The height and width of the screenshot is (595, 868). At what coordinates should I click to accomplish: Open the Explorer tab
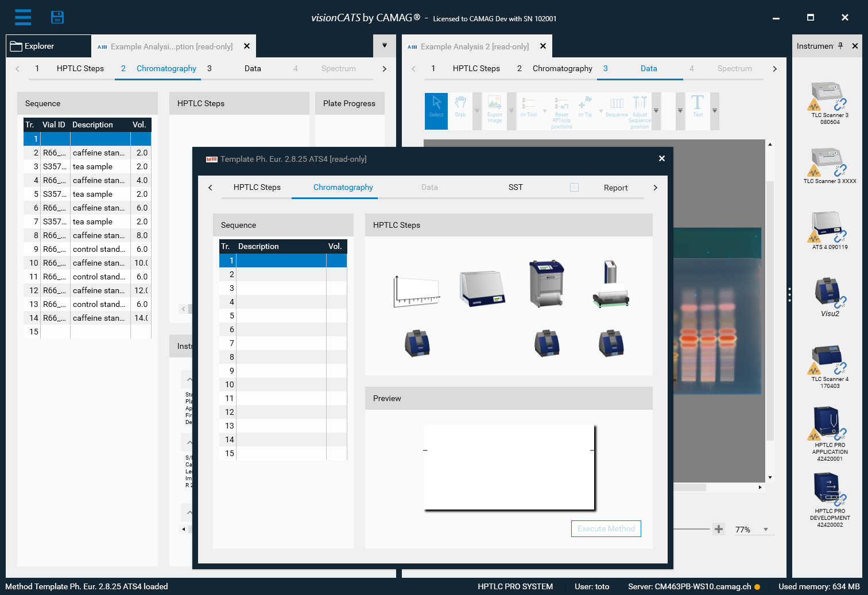coord(48,46)
